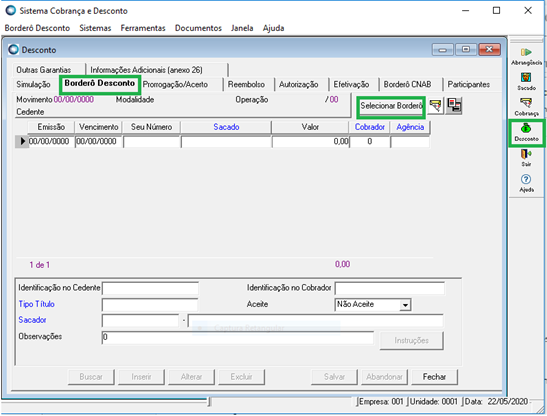Image resolution: width=547 pixels, height=416 pixels.
Task: Select the Borderô Desconto tab
Action: [x=99, y=83]
